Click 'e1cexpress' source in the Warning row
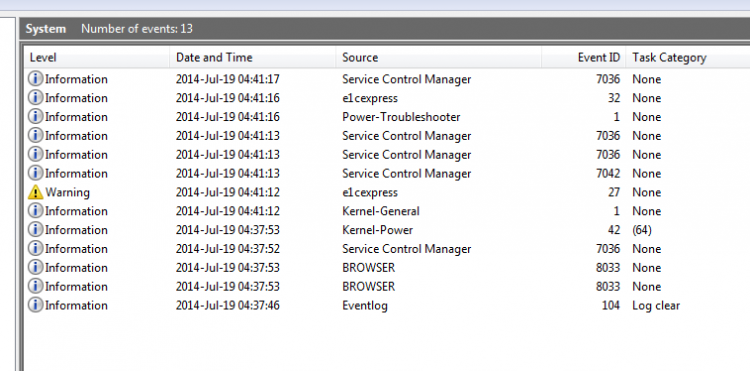This screenshot has height=371, width=750. pos(370,193)
